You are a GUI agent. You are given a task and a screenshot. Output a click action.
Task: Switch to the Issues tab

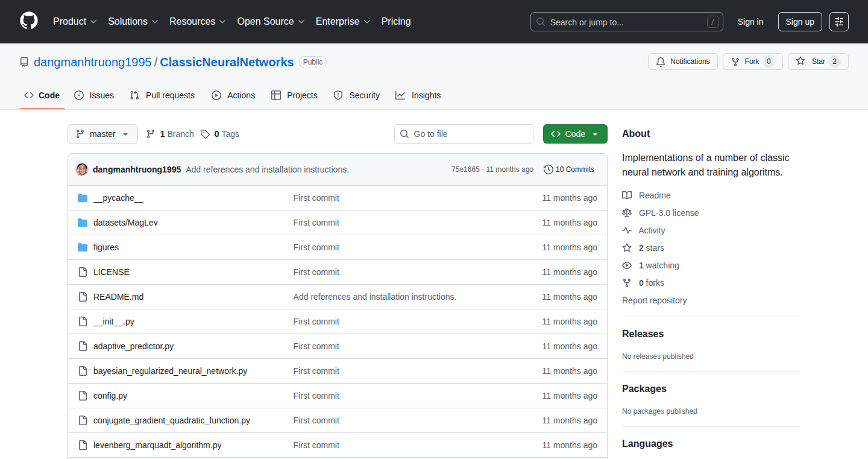pyautogui.click(x=94, y=95)
